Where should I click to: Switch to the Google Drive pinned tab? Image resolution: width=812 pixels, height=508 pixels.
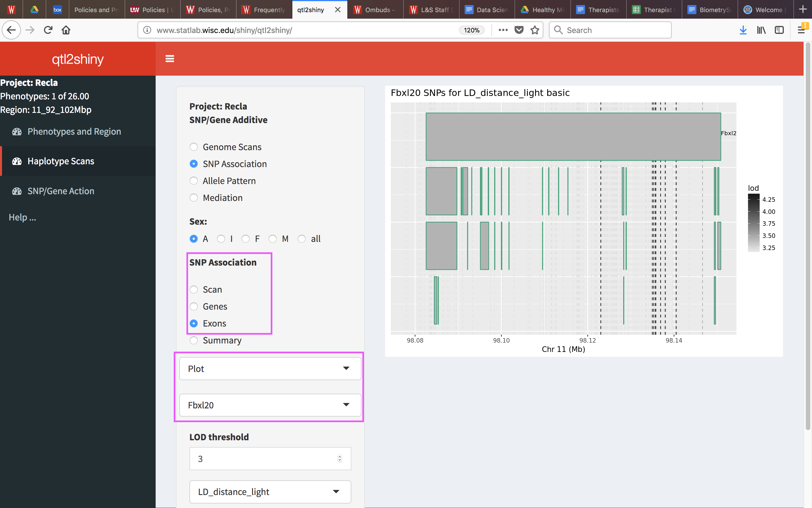pyautogui.click(x=34, y=10)
